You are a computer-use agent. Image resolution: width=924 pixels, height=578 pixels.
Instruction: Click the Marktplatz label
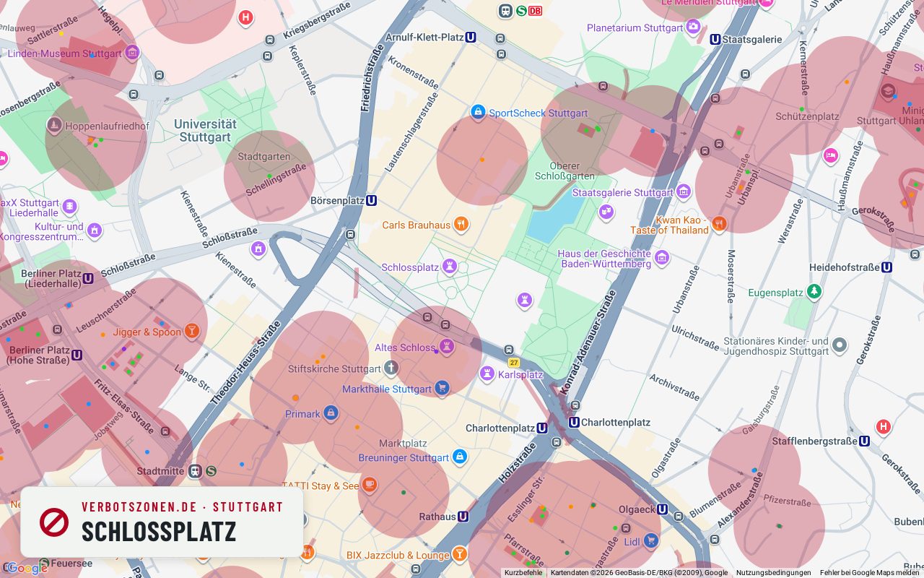click(x=403, y=443)
